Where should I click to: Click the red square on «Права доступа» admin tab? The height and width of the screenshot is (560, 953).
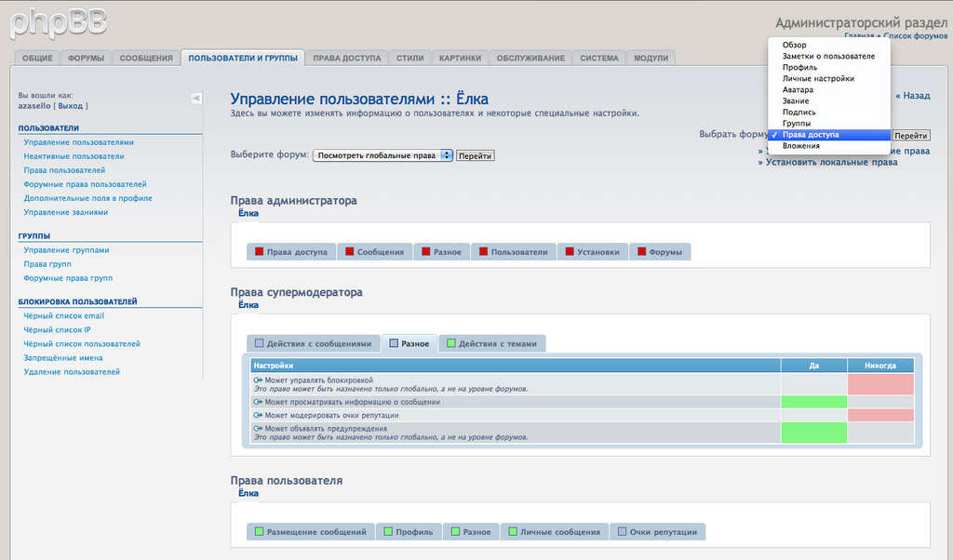[259, 252]
